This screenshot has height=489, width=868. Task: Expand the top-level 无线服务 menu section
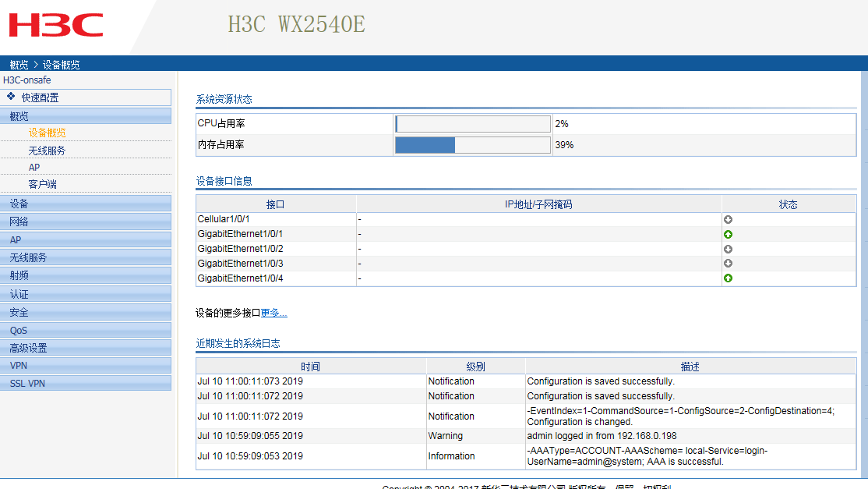[x=86, y=257]
